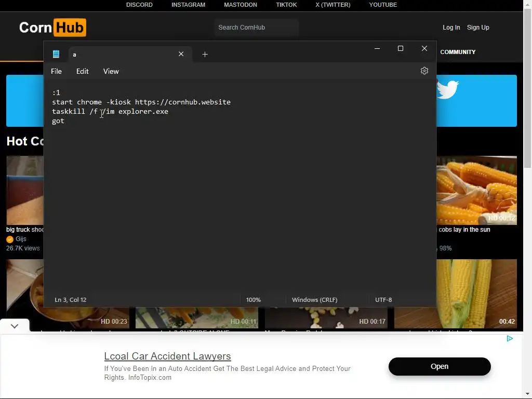Click Ln 3, Col 12 position indicator

[71, 300]
